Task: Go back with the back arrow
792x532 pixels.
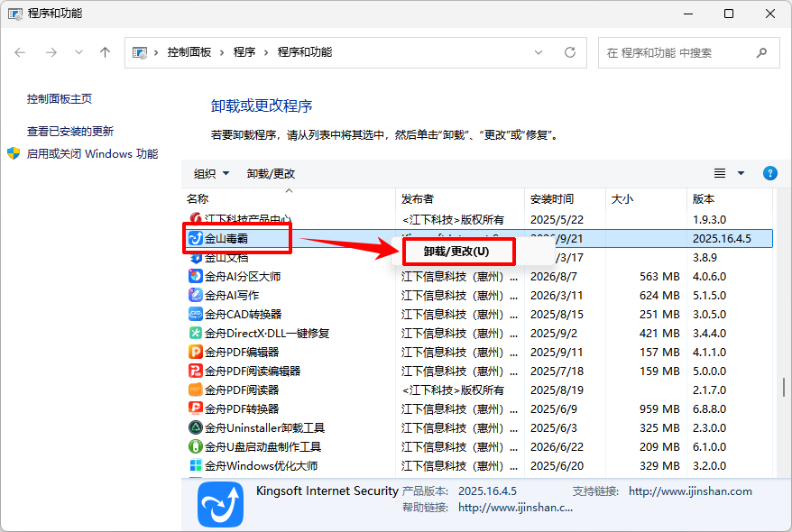Action: tap(20, 52)
